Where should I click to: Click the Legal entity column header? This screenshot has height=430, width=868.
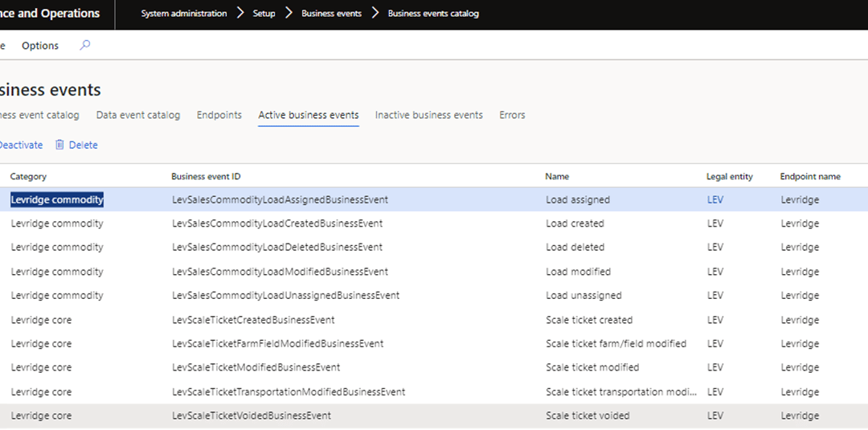730,177
